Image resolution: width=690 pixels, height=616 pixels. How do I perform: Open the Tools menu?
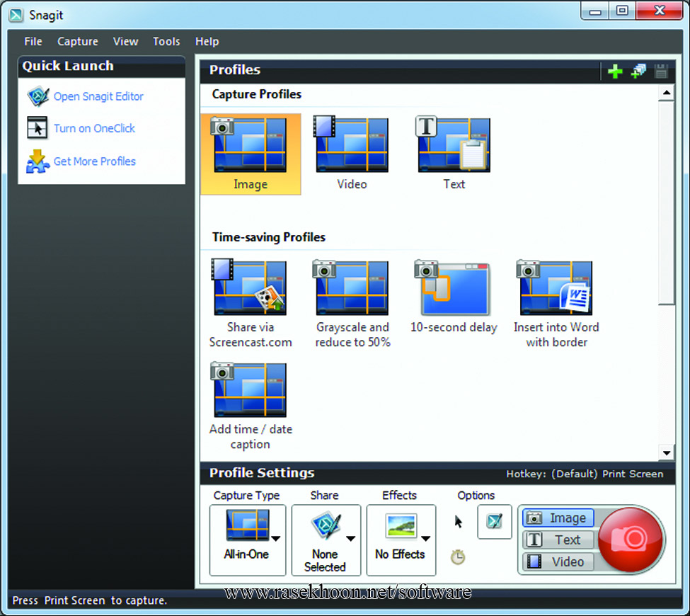(166, 41)
